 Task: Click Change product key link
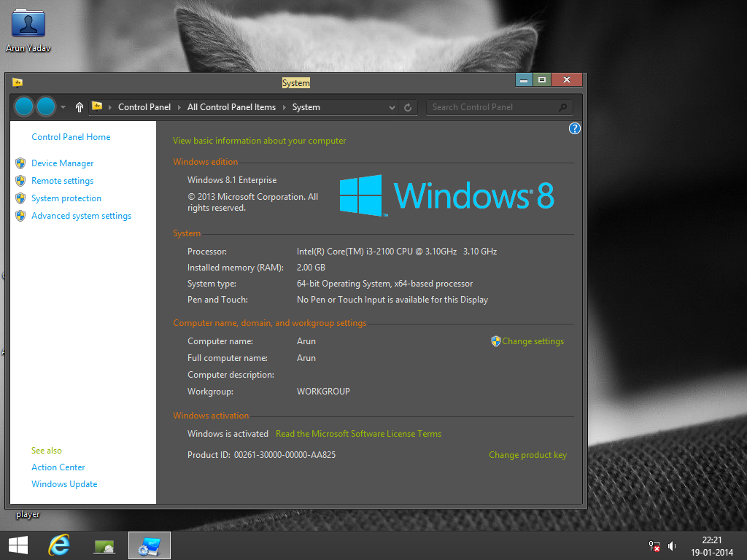[x=528, y=455]
